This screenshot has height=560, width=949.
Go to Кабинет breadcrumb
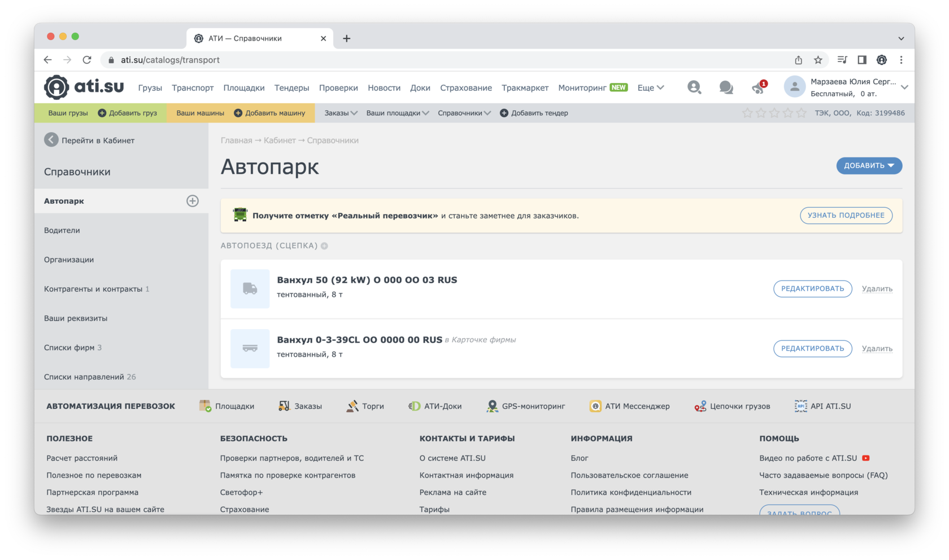coord(280,140)
